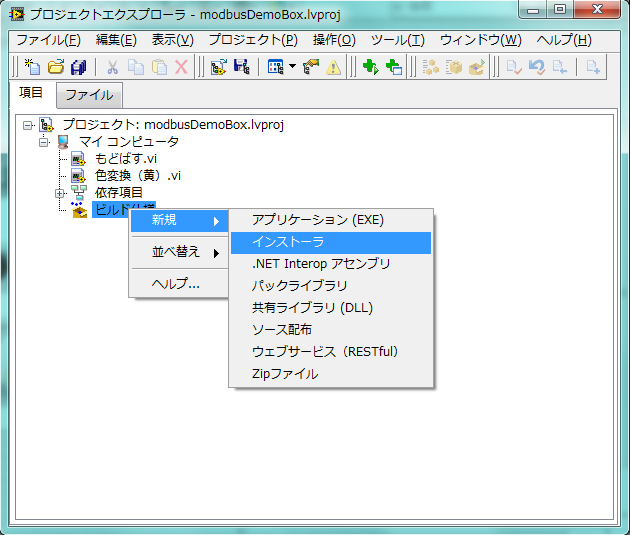Viewport: 630px width, 535px height.
Task: Choose ソース配布 from the submenu
Action: 331,330
